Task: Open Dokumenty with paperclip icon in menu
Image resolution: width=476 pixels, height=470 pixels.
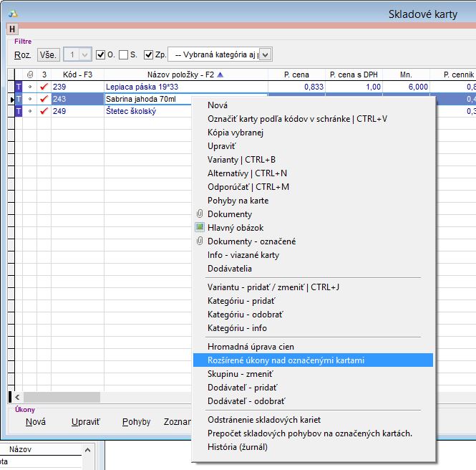Action: point(229,214)
